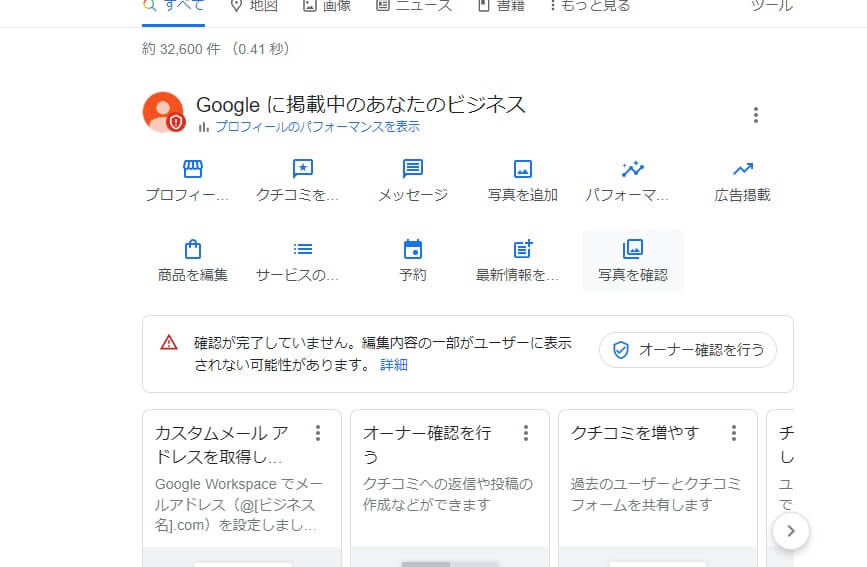867x567 pixels.
Task: Click the Google に掲載中のあなたのビジネス heading
Action: [361, 105]
